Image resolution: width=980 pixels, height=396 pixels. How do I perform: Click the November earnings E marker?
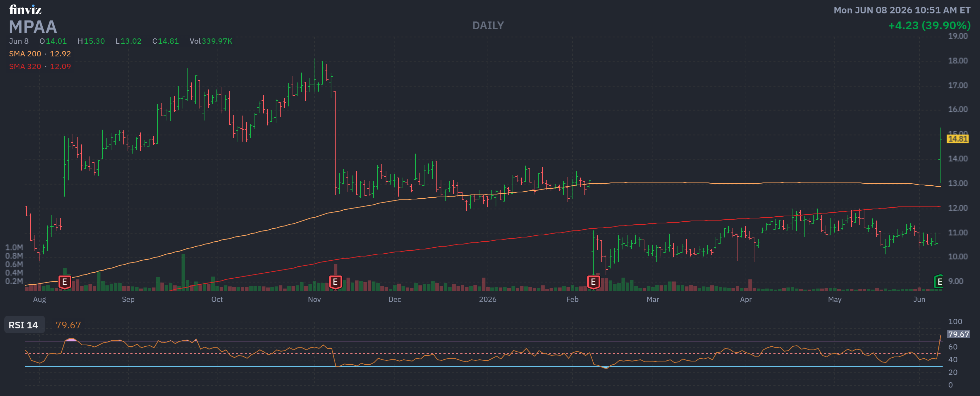point(335,282)
